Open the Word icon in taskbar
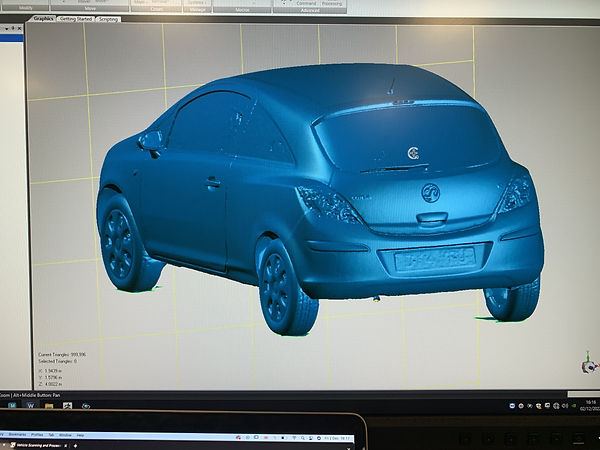 pyautogui.click(x=30, y=406)
